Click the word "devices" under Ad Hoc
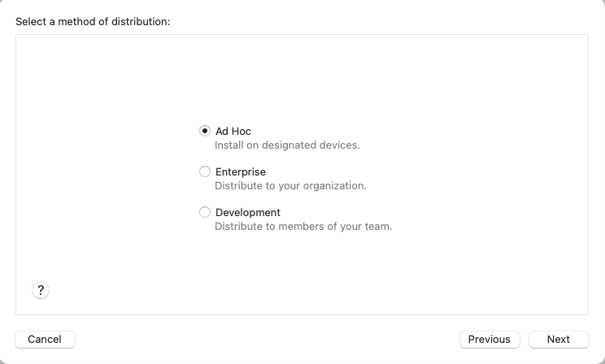Screen dimensions: 605x364 (339, 145)
